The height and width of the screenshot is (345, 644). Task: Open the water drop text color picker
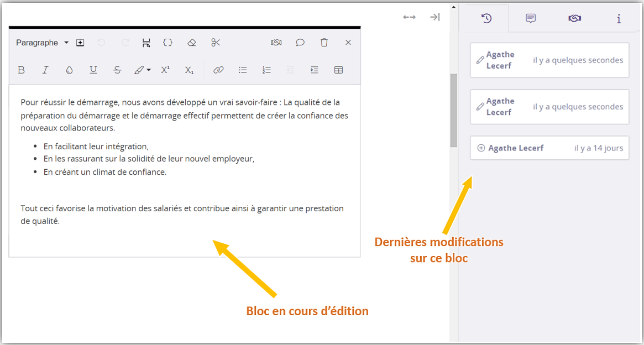(69, 70)
